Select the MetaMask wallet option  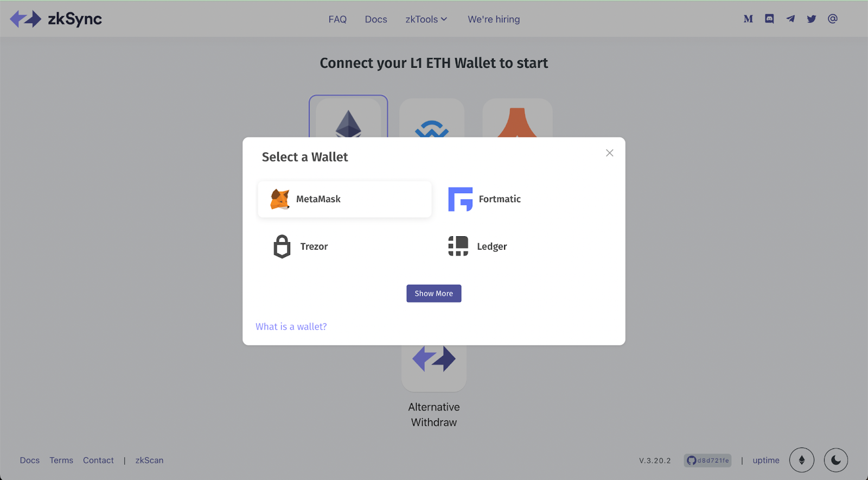point(344,199)
